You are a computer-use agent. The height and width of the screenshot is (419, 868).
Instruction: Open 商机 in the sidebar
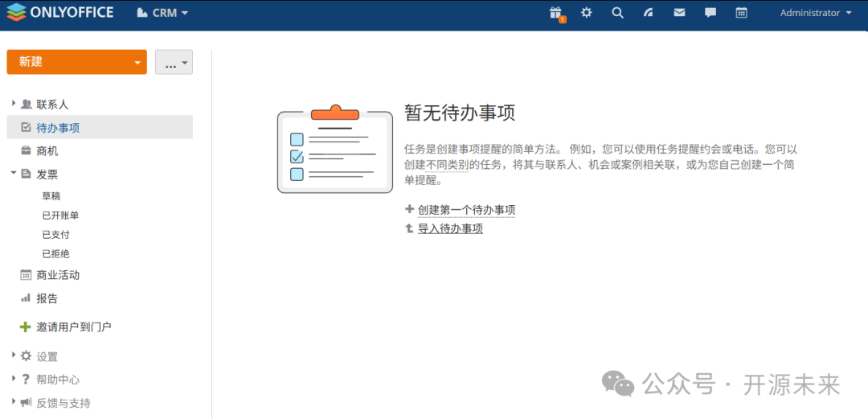(47, 151)
